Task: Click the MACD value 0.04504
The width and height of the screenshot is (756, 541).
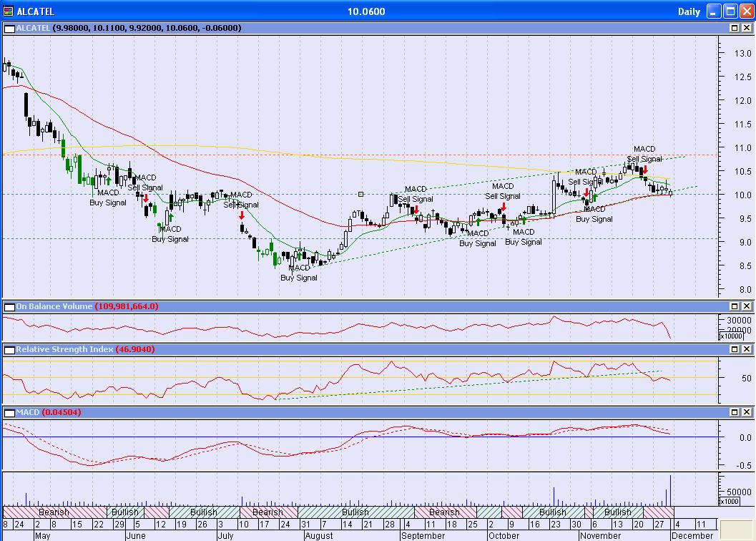Action: 62,412
